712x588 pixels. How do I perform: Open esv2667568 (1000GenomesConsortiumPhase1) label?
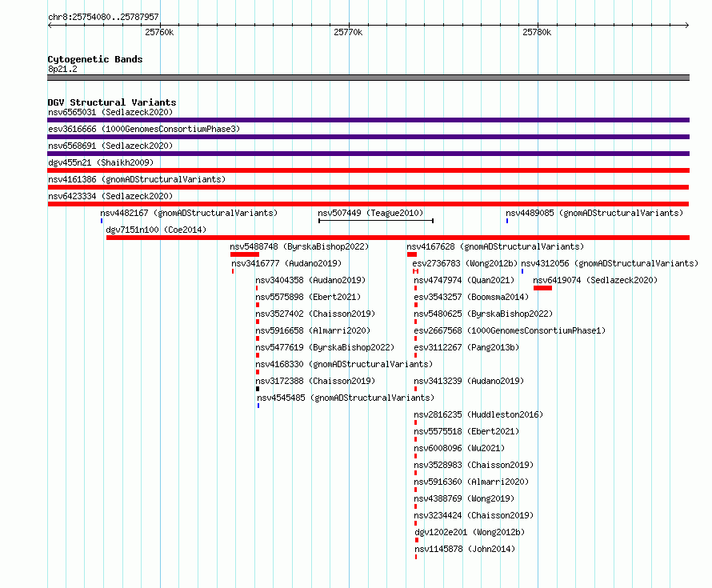point(510,330)
